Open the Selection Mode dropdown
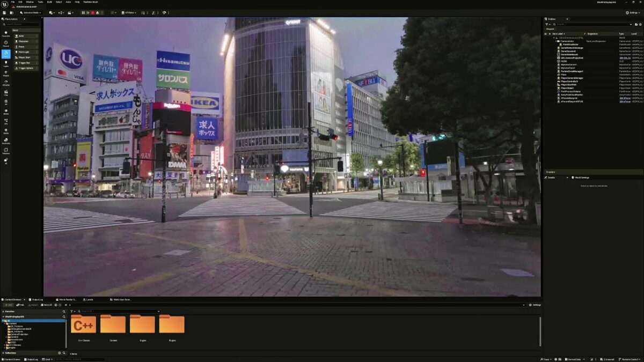This screenshot has width=644, height=362. pos(30,12)
